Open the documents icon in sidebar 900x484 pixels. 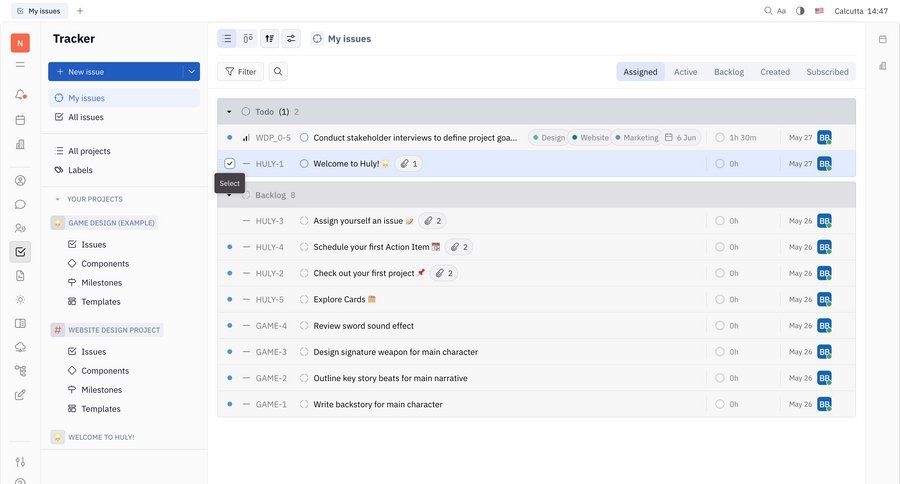20,276
